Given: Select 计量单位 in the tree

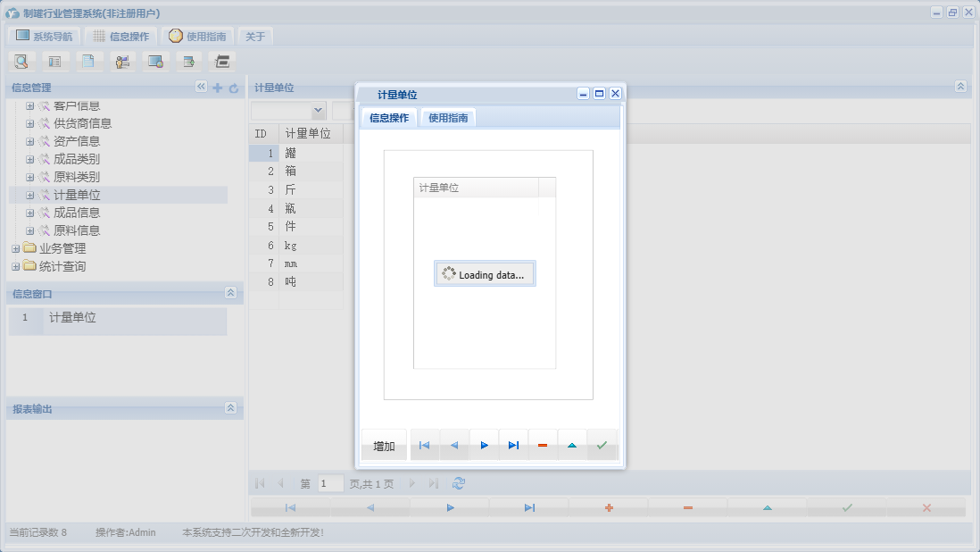Looking at the screenshot, I should point(77,195).
